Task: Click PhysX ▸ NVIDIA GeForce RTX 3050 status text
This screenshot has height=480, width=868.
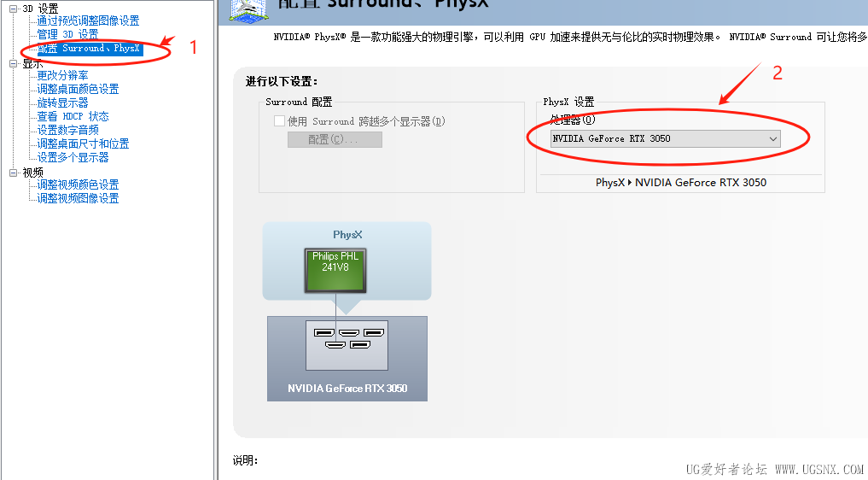Action: click(x=681, y=183)
